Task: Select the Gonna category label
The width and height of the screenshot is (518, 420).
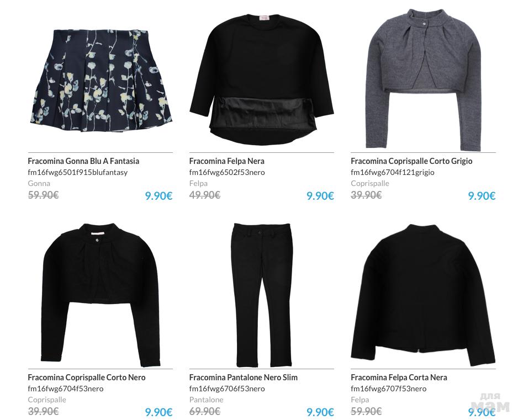Action: point(39,183)
